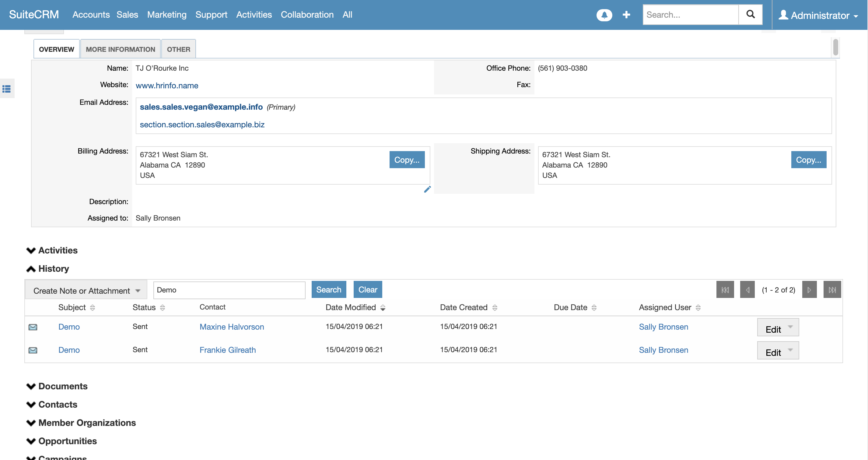
Task: Open Edit dropdown arrow in Maxine Halvorson row
Action: (790, 327)
